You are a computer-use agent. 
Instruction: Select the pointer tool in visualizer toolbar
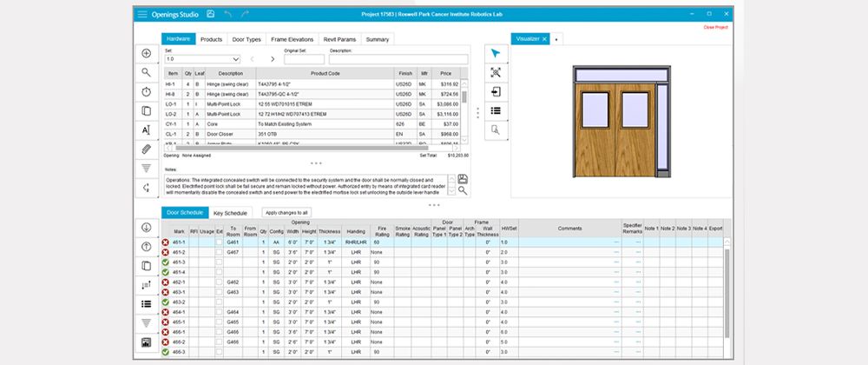click(495, 54)
